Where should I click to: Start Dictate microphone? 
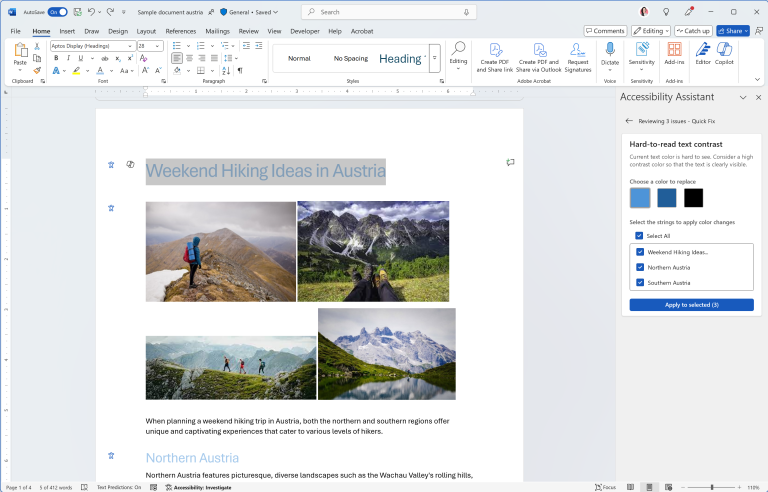coord(610,54)
